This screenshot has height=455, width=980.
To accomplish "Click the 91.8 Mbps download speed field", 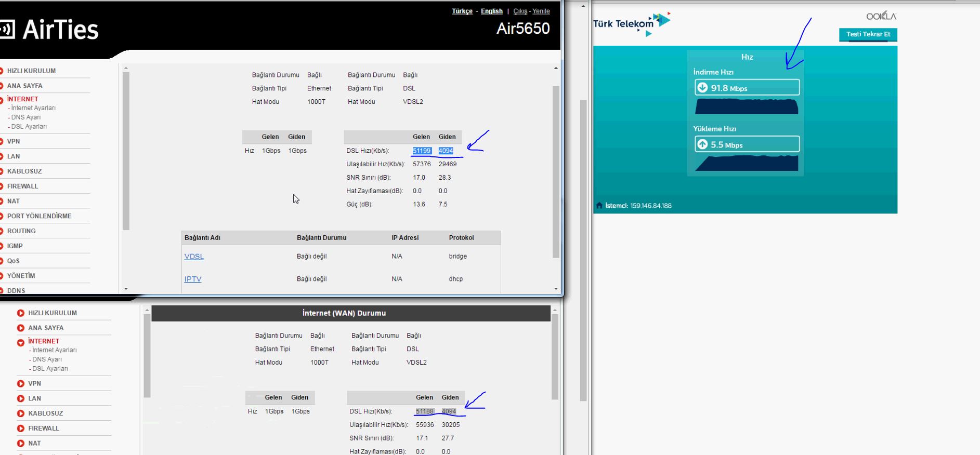I will [747, 88].
